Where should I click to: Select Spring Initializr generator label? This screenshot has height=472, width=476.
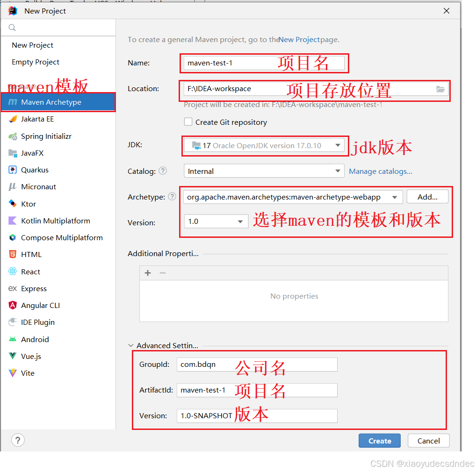coord(46,136)
